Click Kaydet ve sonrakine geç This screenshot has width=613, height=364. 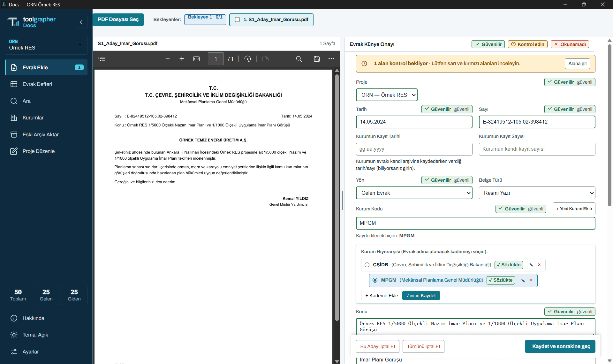[560, 346]
